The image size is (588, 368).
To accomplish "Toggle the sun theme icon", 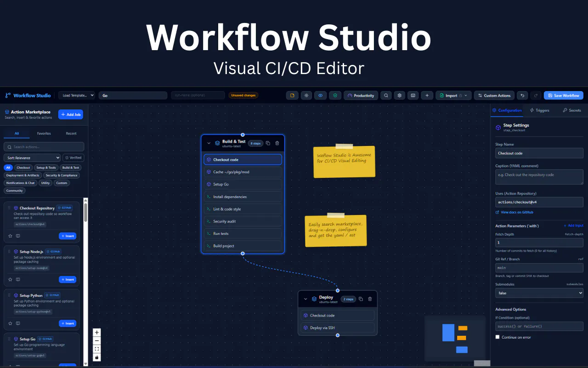I will click(306, 95).
